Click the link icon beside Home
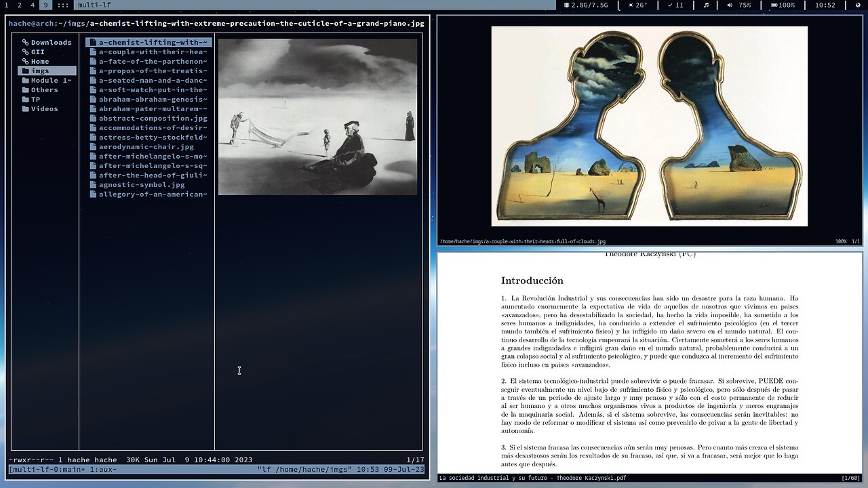This screenshot has width=868, height=488. (25, 61)
